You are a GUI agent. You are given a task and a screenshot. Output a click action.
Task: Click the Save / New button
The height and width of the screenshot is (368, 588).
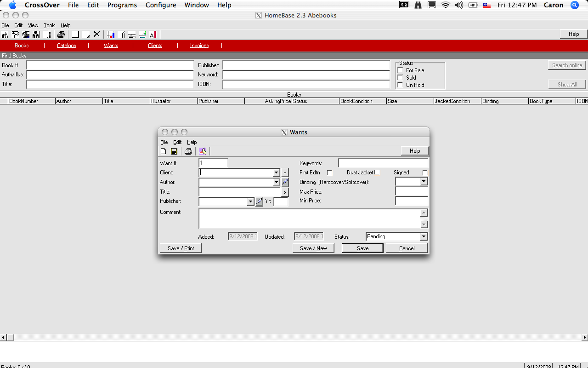pos(313,248)
